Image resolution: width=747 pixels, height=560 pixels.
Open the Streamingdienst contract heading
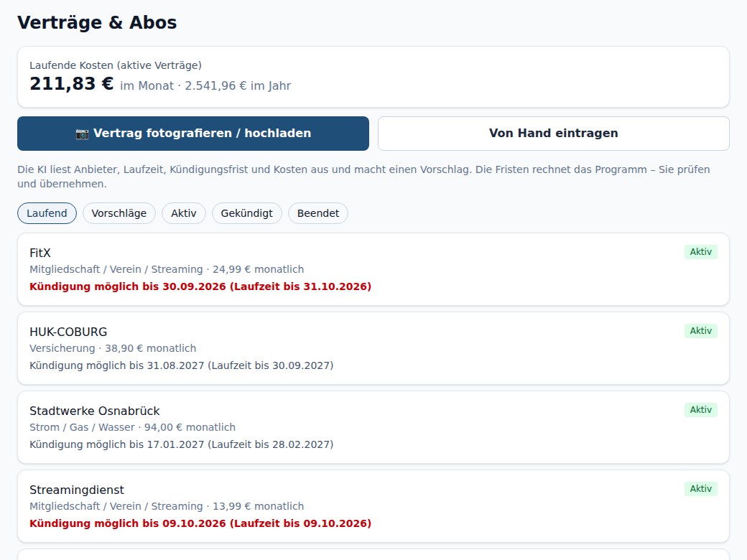coord(77,490)
